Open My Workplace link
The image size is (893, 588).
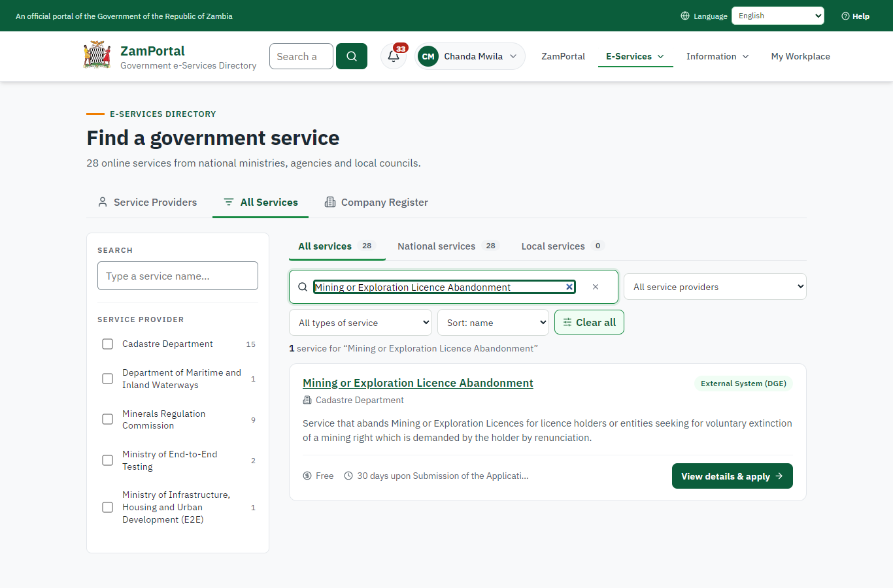click(x=800, y=56)
